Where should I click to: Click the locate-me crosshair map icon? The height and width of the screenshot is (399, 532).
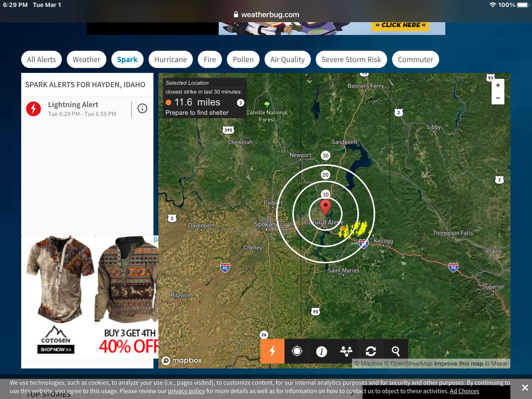pyautogui.click(x=297, y=351)
